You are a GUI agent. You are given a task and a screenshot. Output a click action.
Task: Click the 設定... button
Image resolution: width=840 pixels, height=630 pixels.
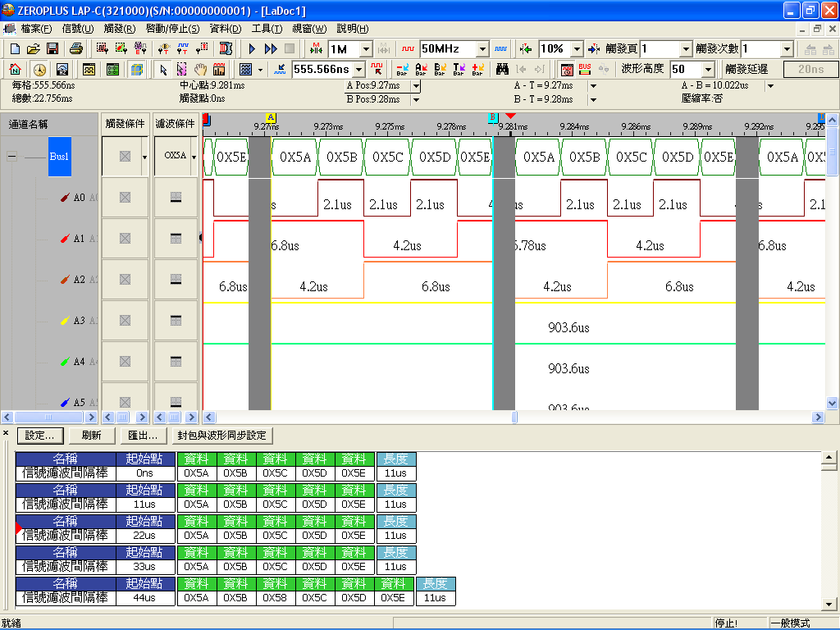click(39, 436)
